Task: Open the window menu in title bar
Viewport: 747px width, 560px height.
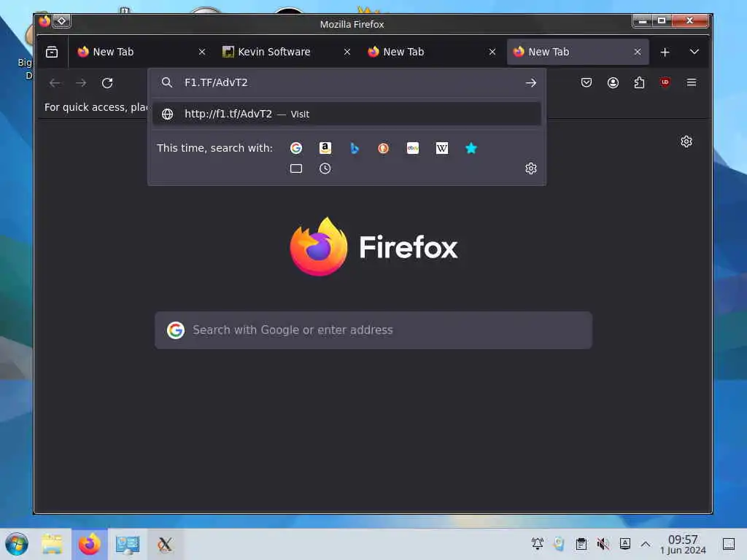Action: coord(44,21)
